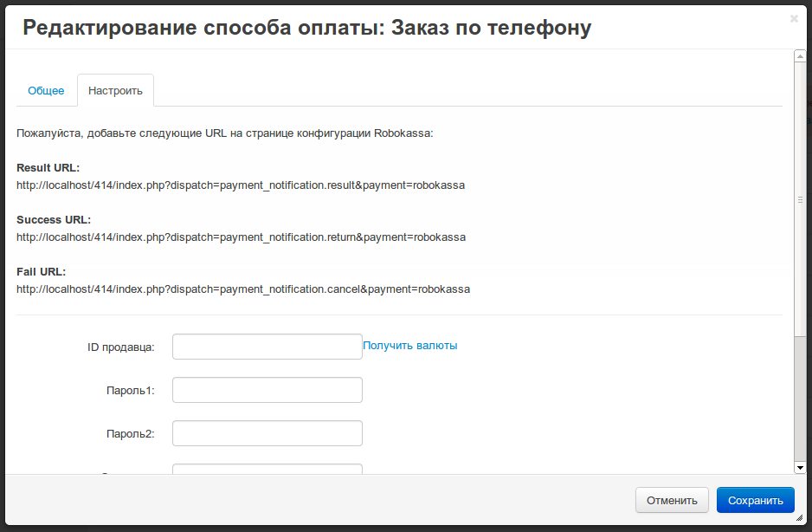Click the dialog title about Заказ по телефону

pyautogui.click(x=306, y=28)
